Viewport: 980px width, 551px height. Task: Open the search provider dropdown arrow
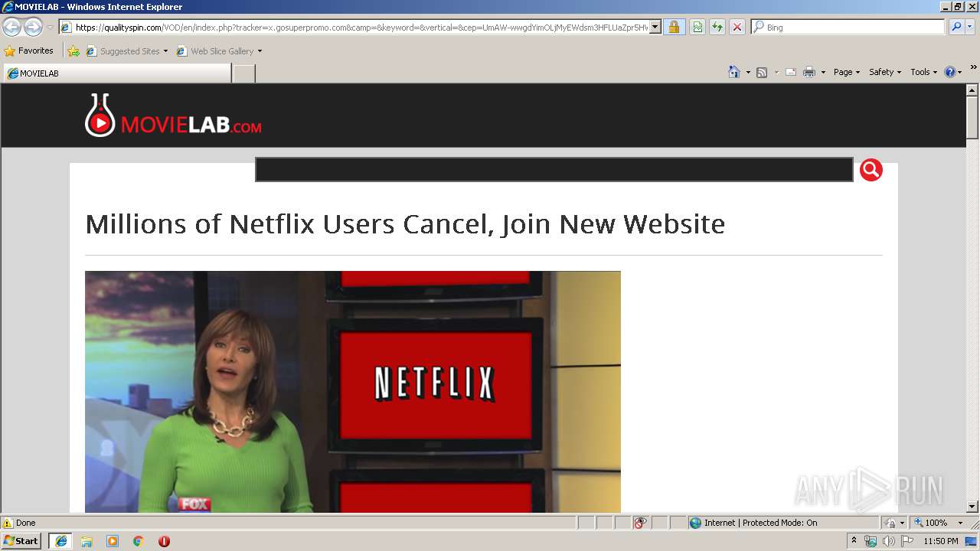point(970,28)
